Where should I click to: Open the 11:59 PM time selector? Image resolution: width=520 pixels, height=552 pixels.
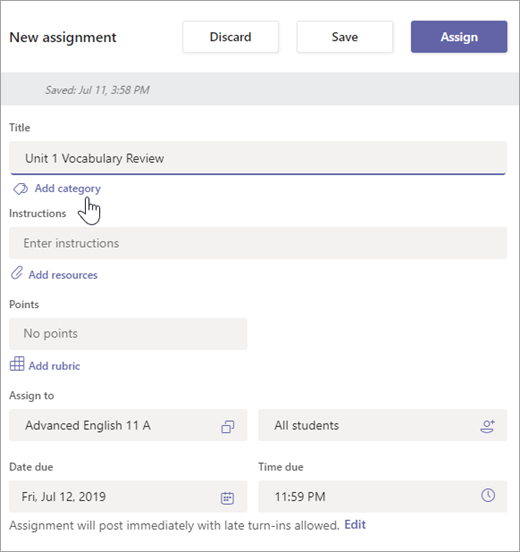tap(383, 496)
